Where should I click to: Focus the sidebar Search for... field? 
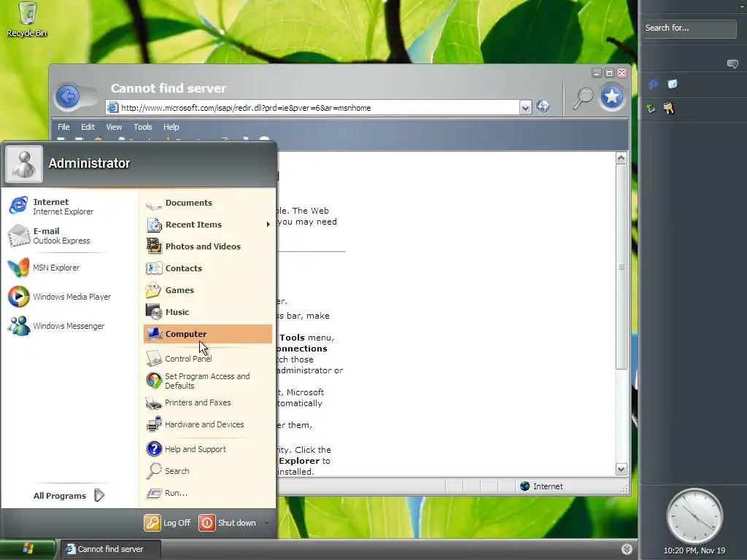(x=689, y=28)
